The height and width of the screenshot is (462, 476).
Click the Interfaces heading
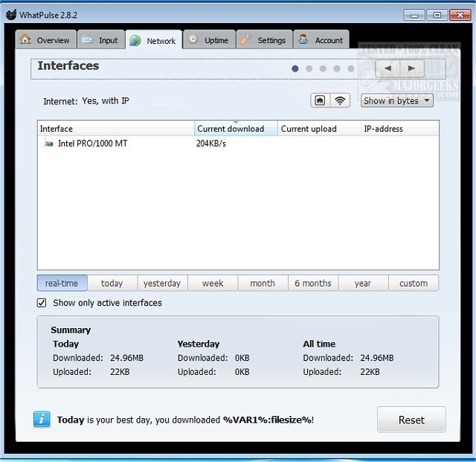tap(68, 65)
